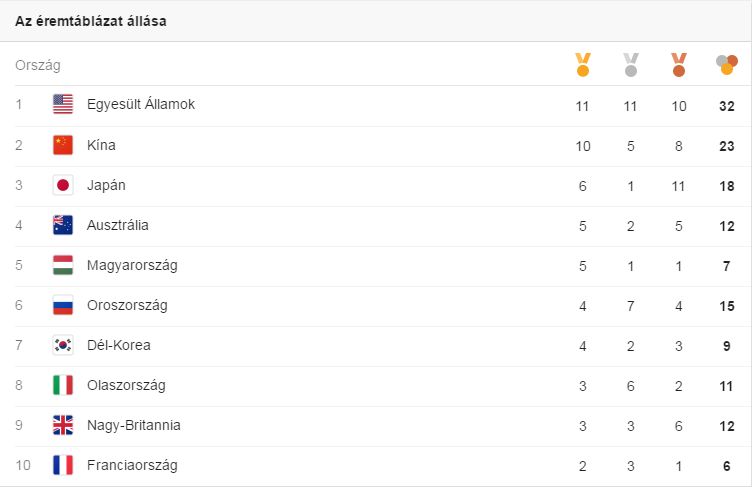Click the silver medal column icon
The width and height of the screenshot is (752, 487).
631,64
